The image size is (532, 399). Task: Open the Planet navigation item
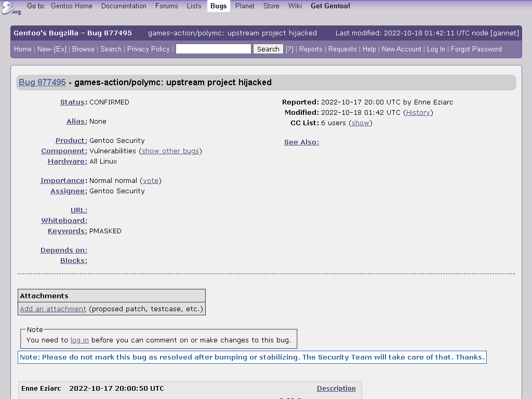(245, 6)
